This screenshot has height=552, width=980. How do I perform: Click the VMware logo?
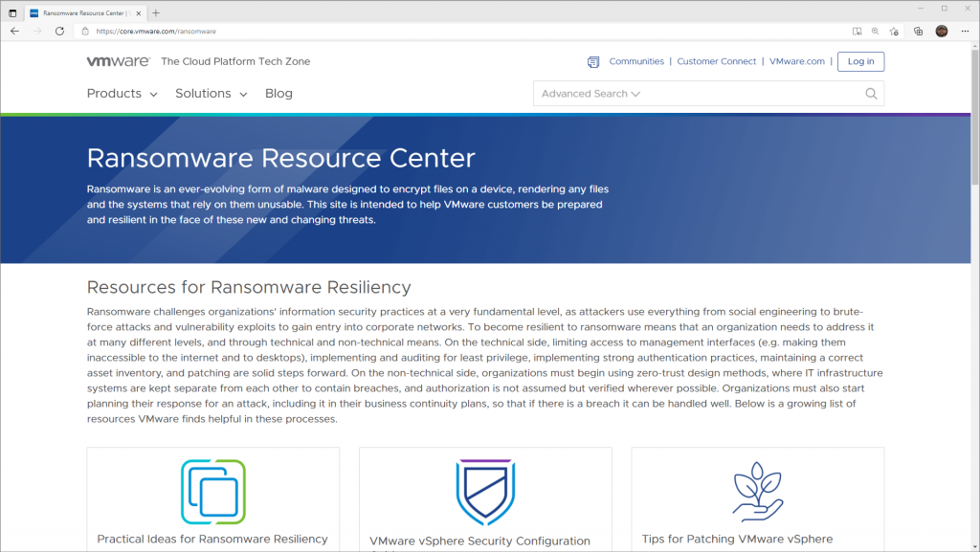point(118,61)
